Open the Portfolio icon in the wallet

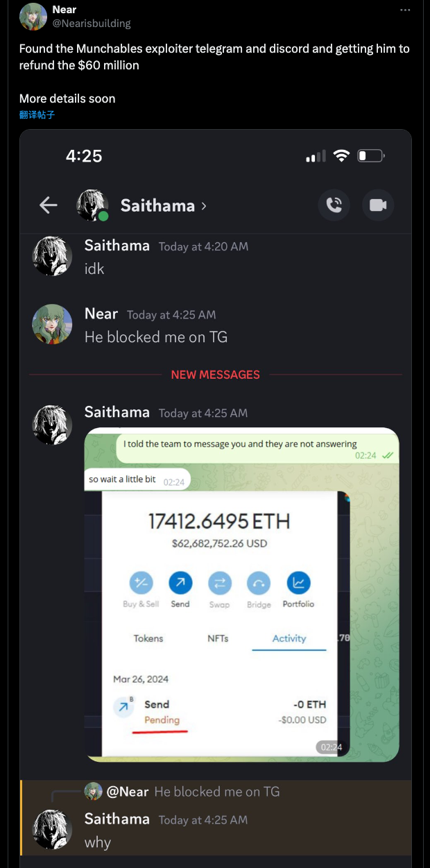click(x=298, y=584)
